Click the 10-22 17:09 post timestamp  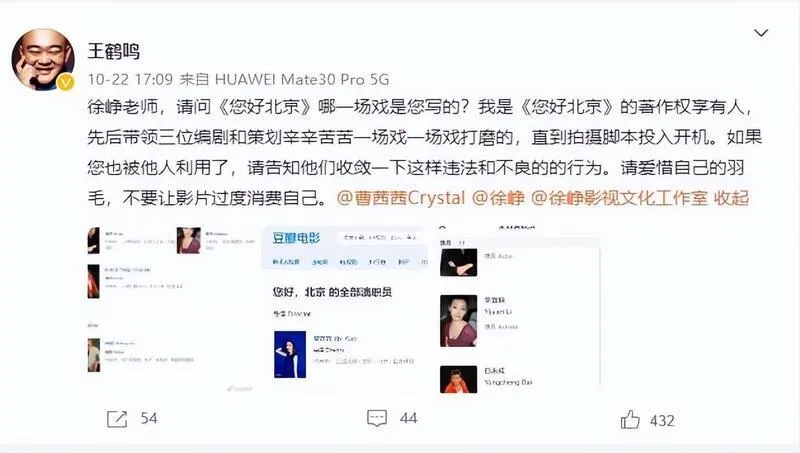point(130,80)
